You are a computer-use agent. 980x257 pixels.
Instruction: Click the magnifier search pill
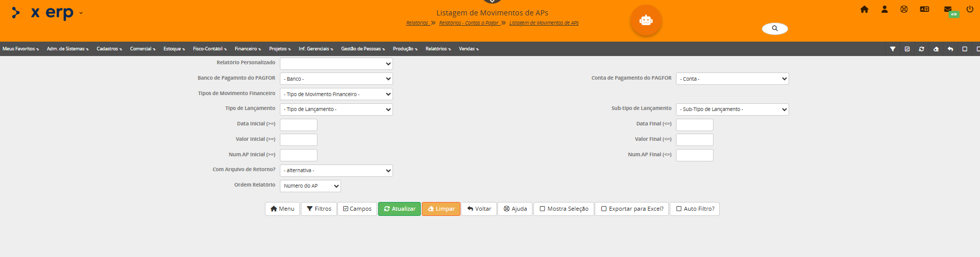(775, 29)
